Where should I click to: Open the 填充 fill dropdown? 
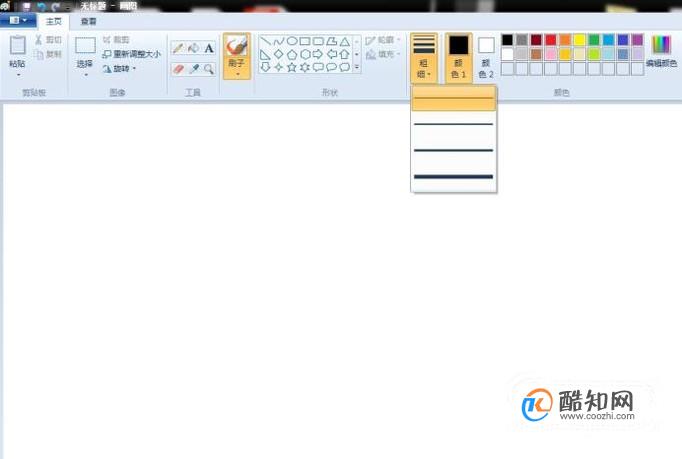383,54
